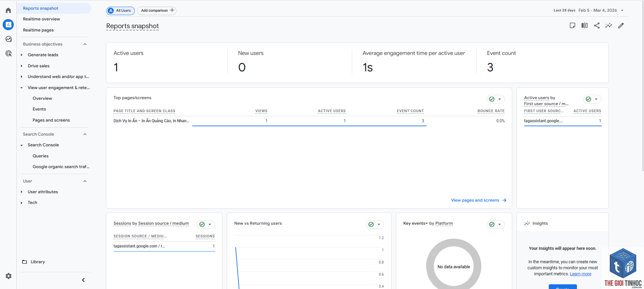
Task: Open engagement Overview report
Action: (x=42, y=98)
